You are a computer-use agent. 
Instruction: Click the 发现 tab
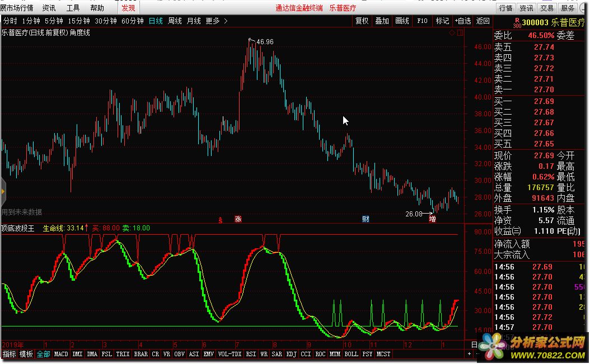(x=128, y=8)
